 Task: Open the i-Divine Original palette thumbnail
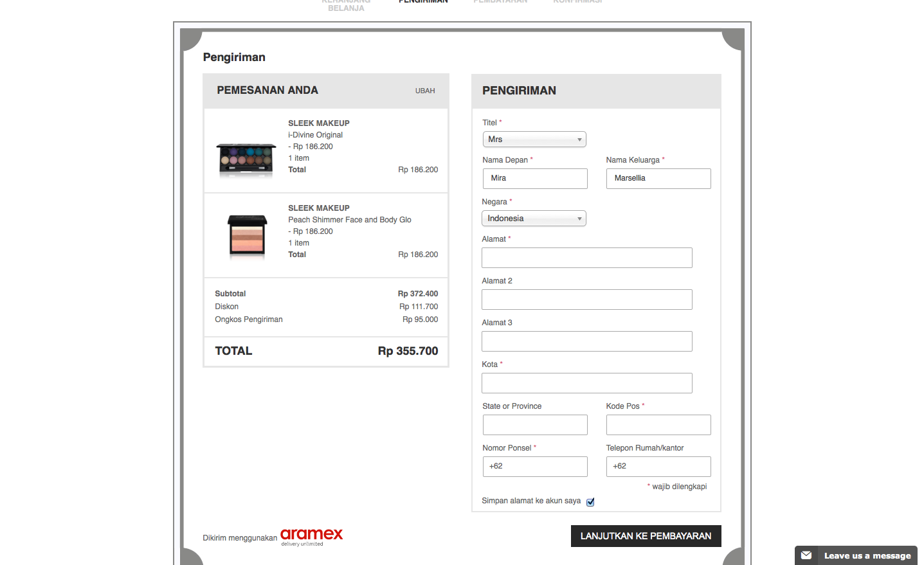(x=246, y=159)
